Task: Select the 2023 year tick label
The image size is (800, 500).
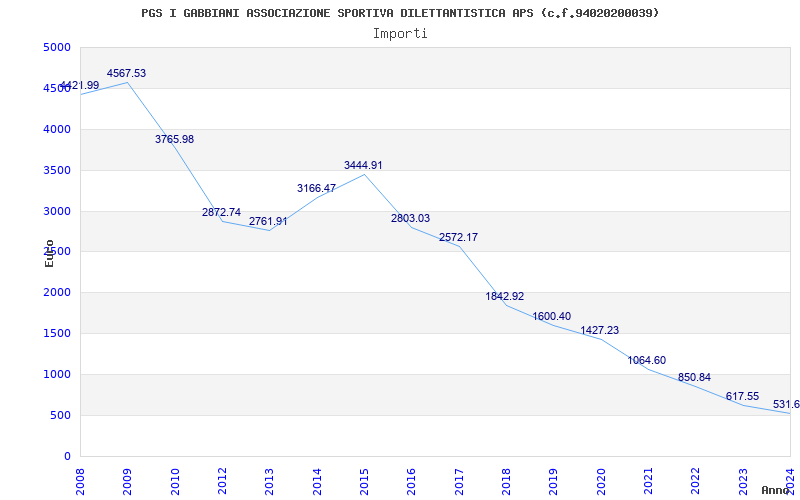Action: (x=743, y=482)
